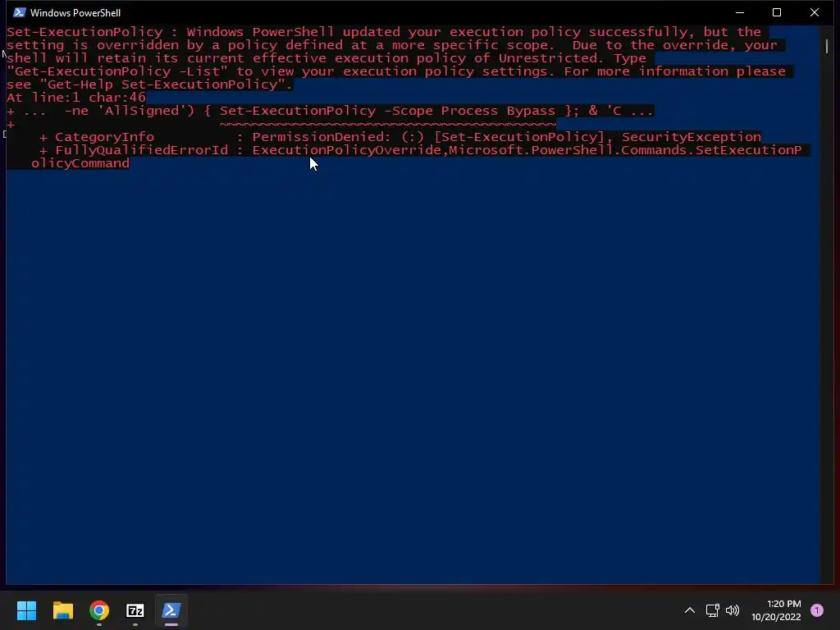The width and height of the screenshot is (840, 630).
Task: Open File Explorer from the taskbar
Action: coord(62,610)
